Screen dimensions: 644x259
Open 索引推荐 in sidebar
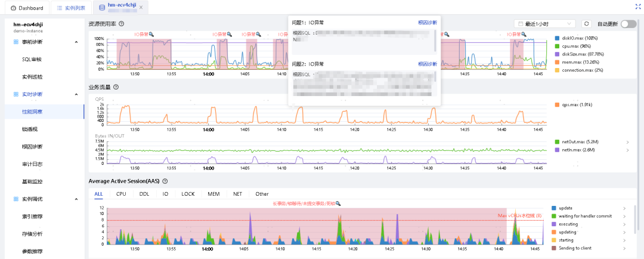[x=32, y=216]
